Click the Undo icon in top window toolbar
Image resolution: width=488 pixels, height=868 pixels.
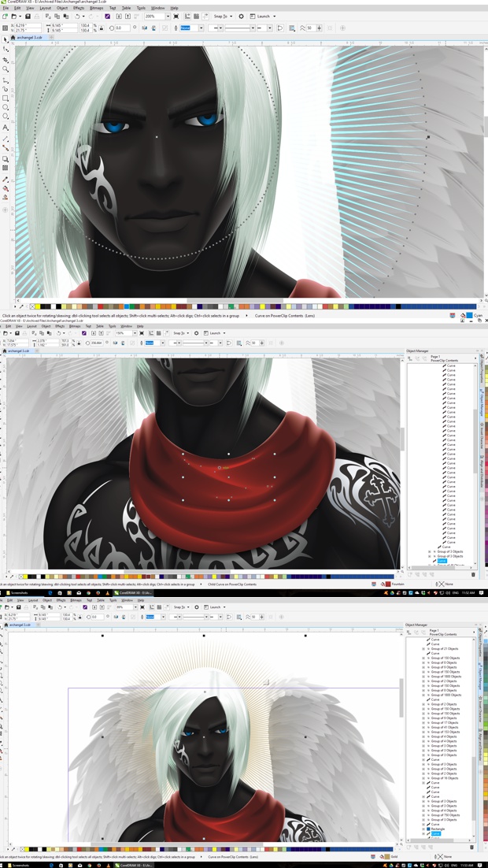pyautogui.click(x=76, y=17)
